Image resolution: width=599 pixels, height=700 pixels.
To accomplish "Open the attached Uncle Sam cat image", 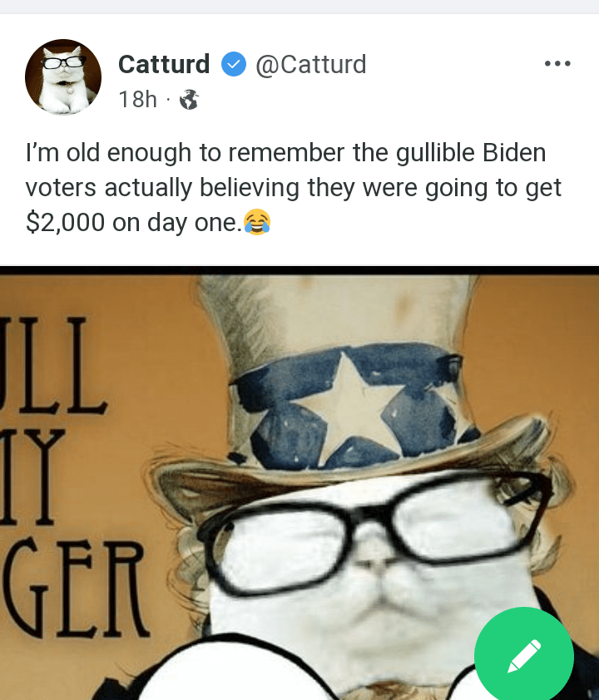I will tap(299, 483).
